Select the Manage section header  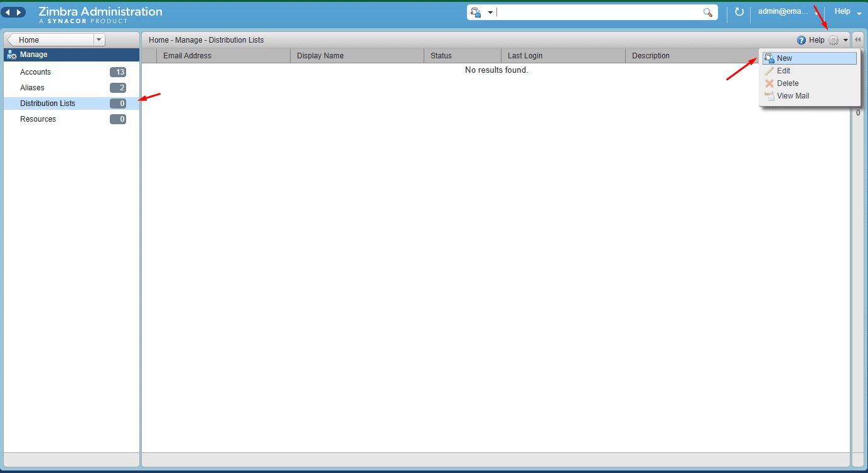coord(72,55)
